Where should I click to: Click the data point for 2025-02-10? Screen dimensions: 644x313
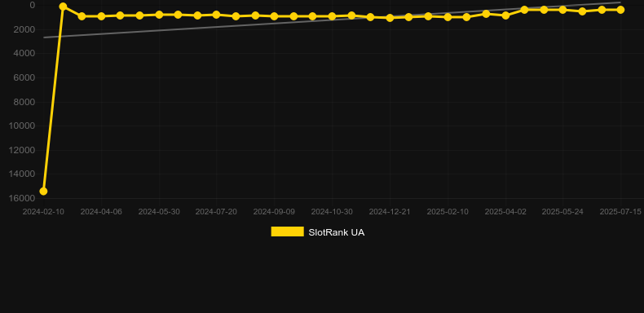click(448, 17)
